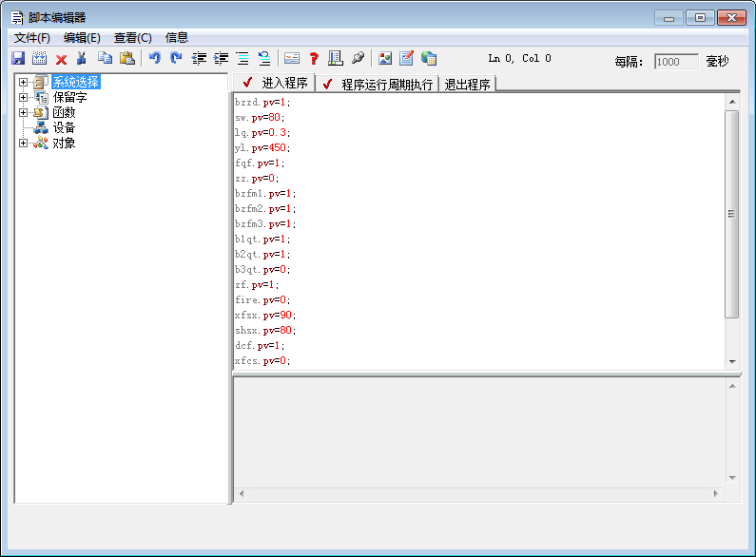
Task: Click the code editor vertical scrollbar thumb
Action: 731,214
